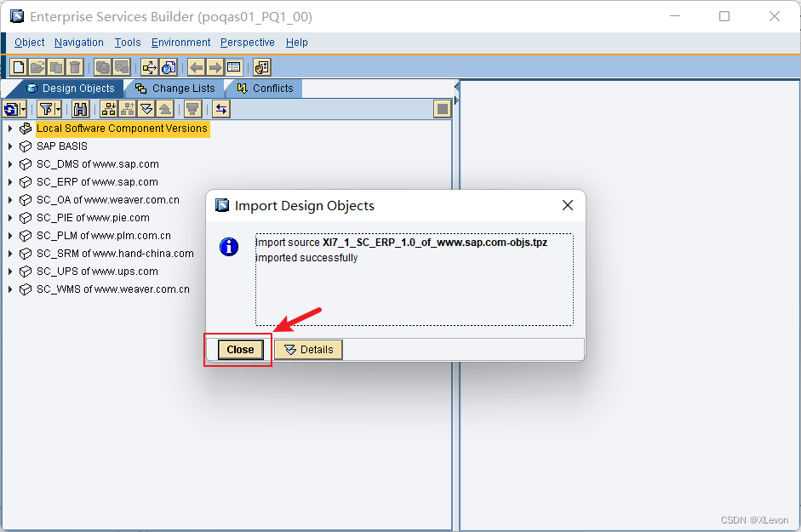Click the Delete (trash can) toolbar icon
This screenshot has width=801, height=532.
75,67
